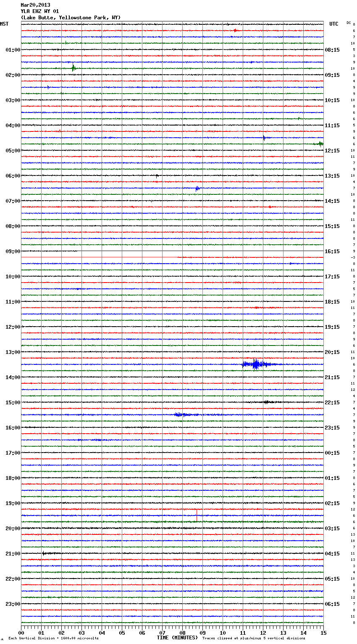Select the '13:00' MST time label

pyautogui.click(x=13, y=352)
